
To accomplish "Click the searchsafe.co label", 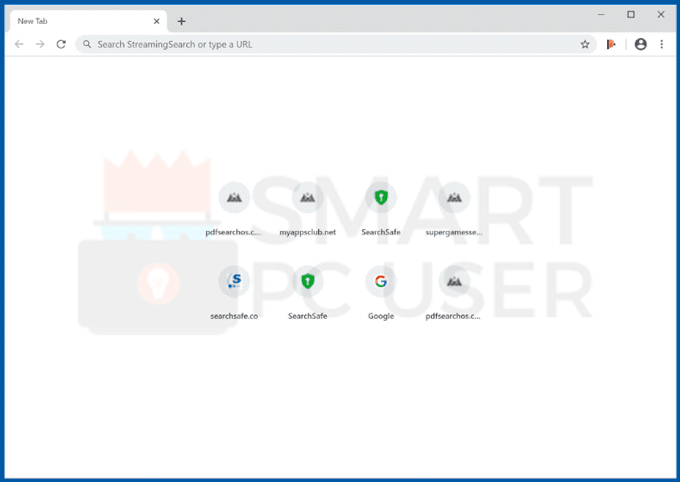I will tap(234, 316).
